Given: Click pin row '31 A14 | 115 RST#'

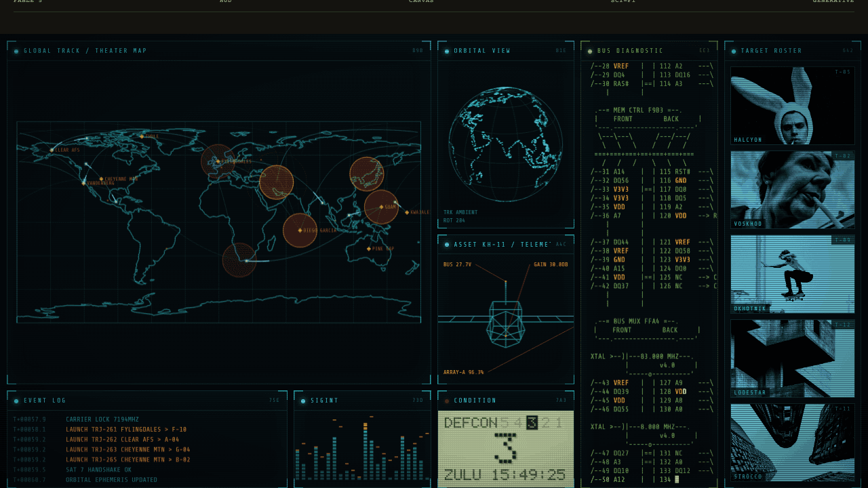Looking at the screenshot, I should tap(652, 172).
